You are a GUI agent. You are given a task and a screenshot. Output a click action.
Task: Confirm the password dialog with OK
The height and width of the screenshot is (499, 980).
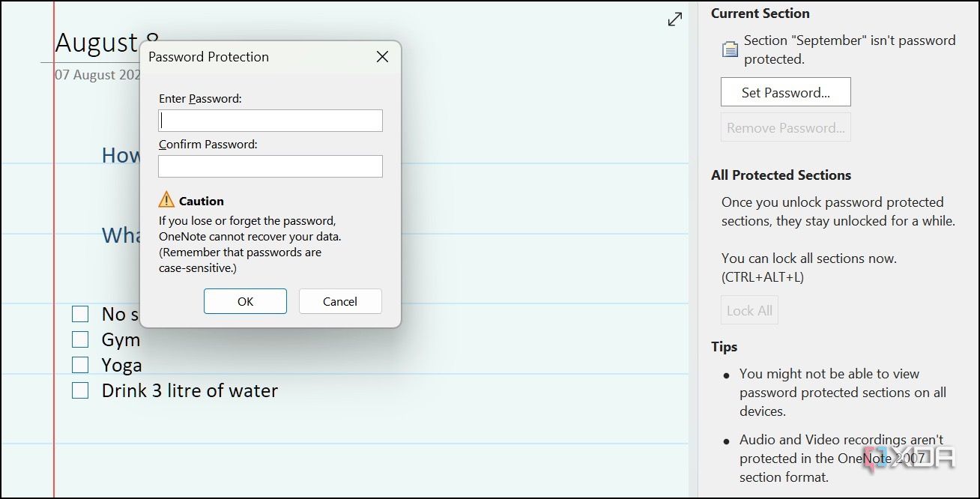245,301
